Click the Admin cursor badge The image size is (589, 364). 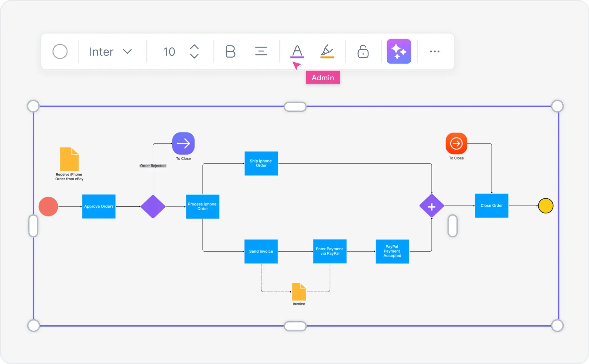point(323,78)
